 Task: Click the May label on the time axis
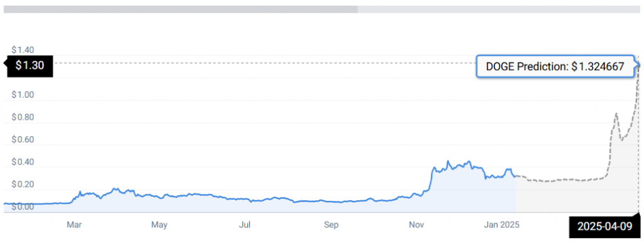tap(159, 225)
